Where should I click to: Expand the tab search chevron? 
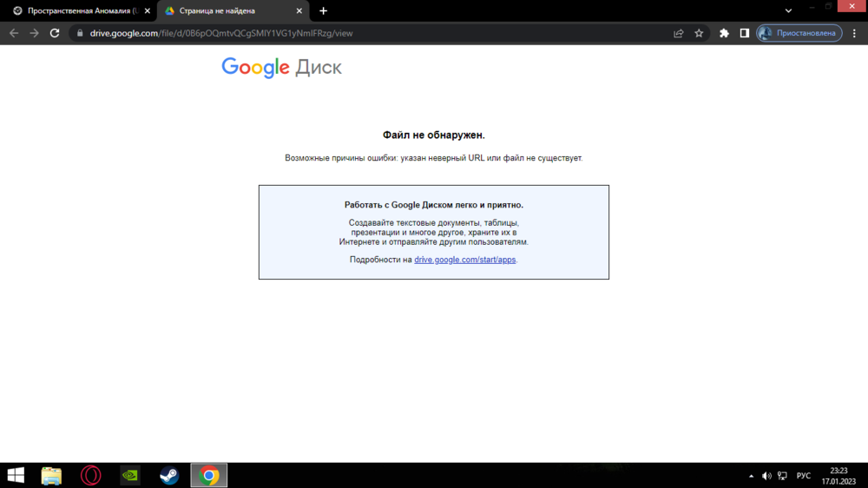tap(788, 11)
